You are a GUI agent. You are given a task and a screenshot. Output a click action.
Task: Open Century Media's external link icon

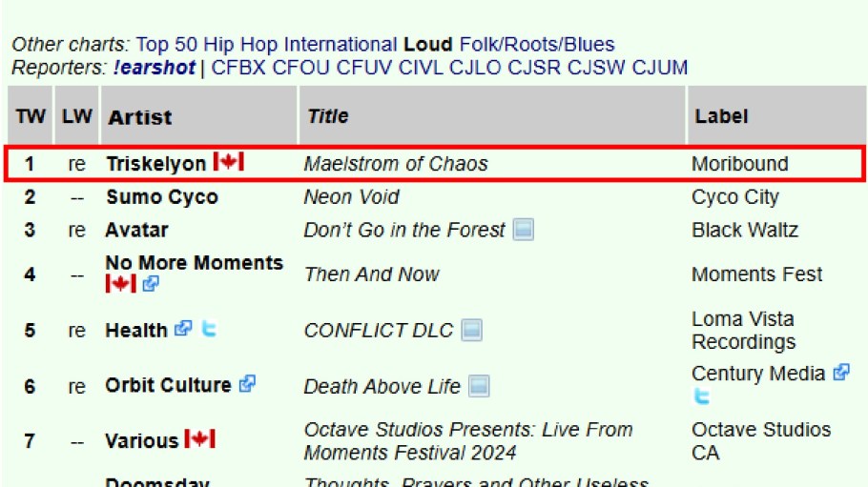click(840, 373)
